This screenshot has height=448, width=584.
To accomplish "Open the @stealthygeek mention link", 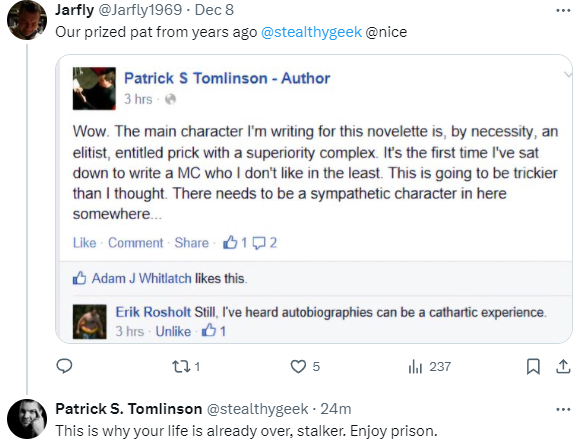I will pos(311,32).
